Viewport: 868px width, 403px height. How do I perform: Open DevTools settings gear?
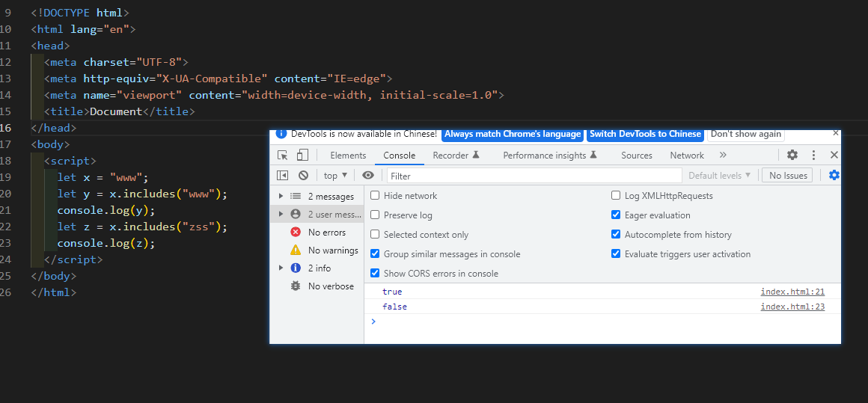792,156
